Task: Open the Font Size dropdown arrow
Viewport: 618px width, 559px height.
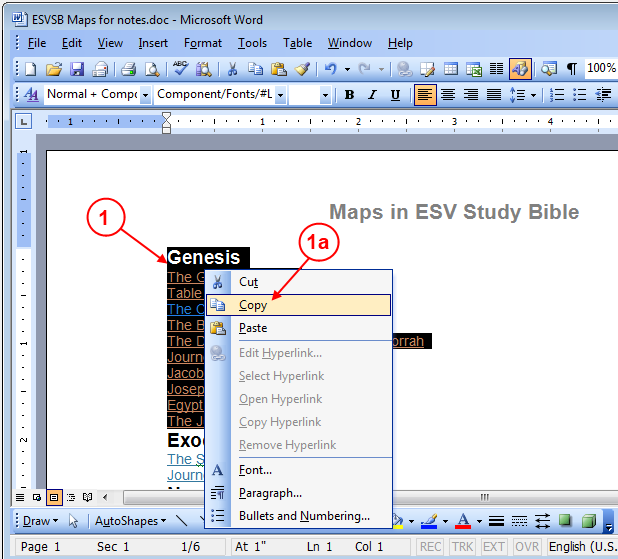Action: pos(325,95)
